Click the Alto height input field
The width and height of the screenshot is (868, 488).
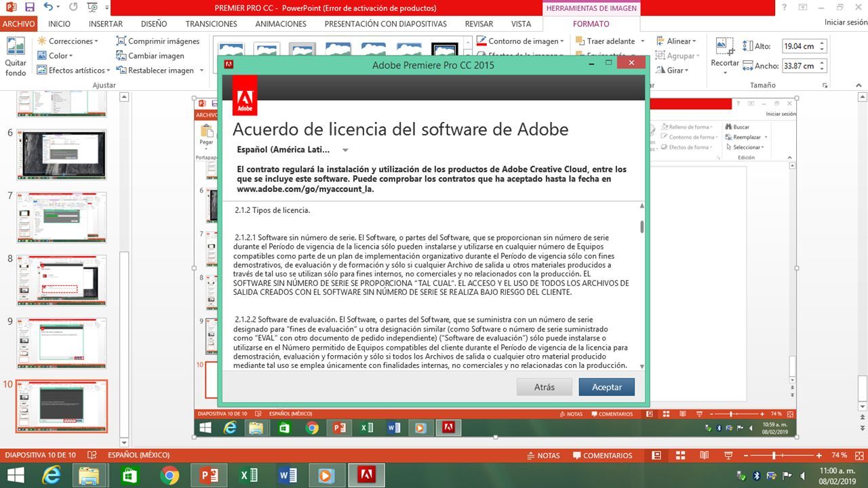tap(800, 46)
